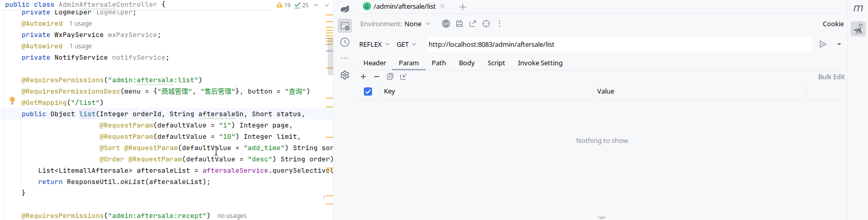
Task: Click '1 usage' hint above WxPayService
Action: pos(81,24)
